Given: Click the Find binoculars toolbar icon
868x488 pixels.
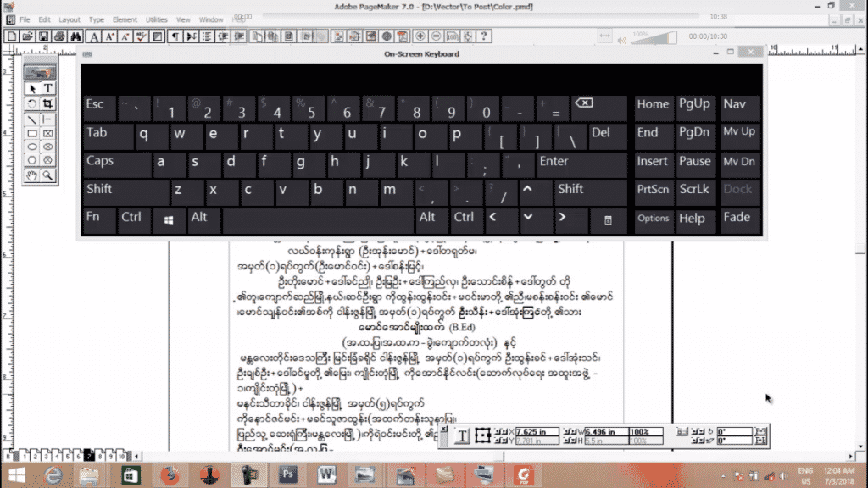Looking at the screenshot, I should point(75,36).
